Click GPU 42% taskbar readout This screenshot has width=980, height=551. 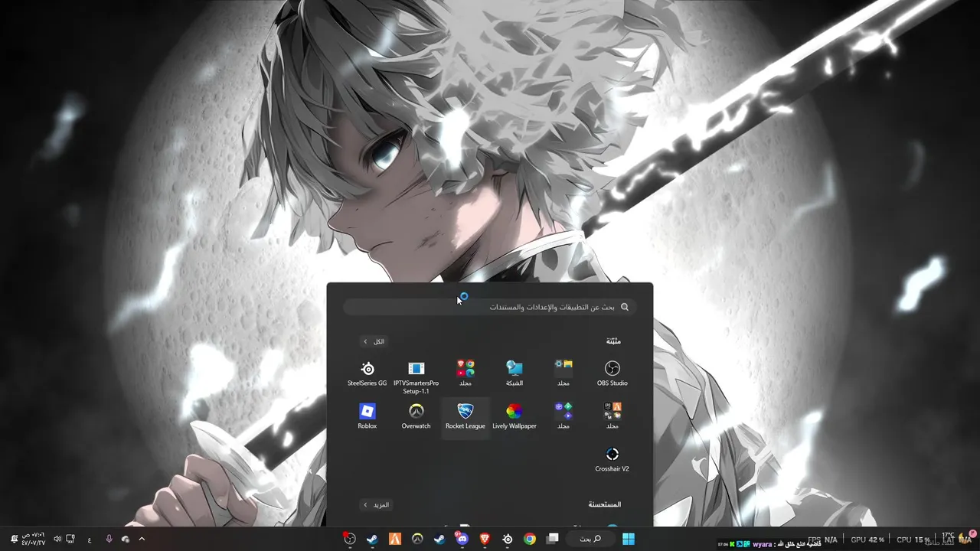tap(867, 540)
